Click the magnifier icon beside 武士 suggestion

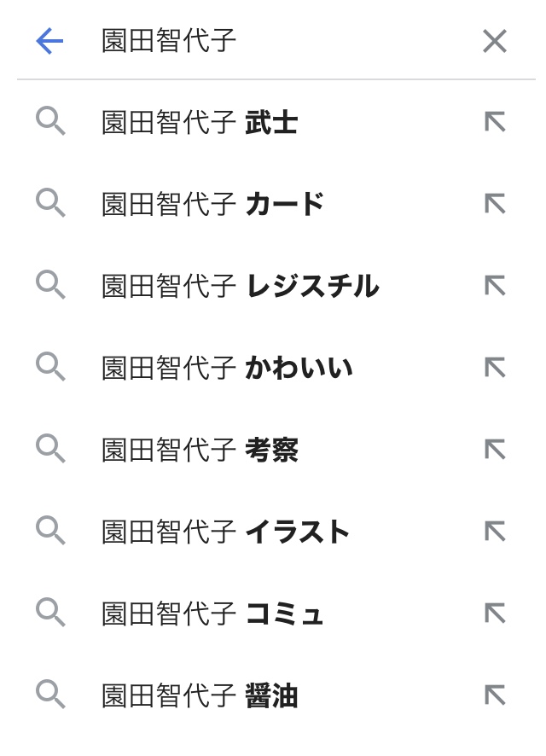coord(50,123)
